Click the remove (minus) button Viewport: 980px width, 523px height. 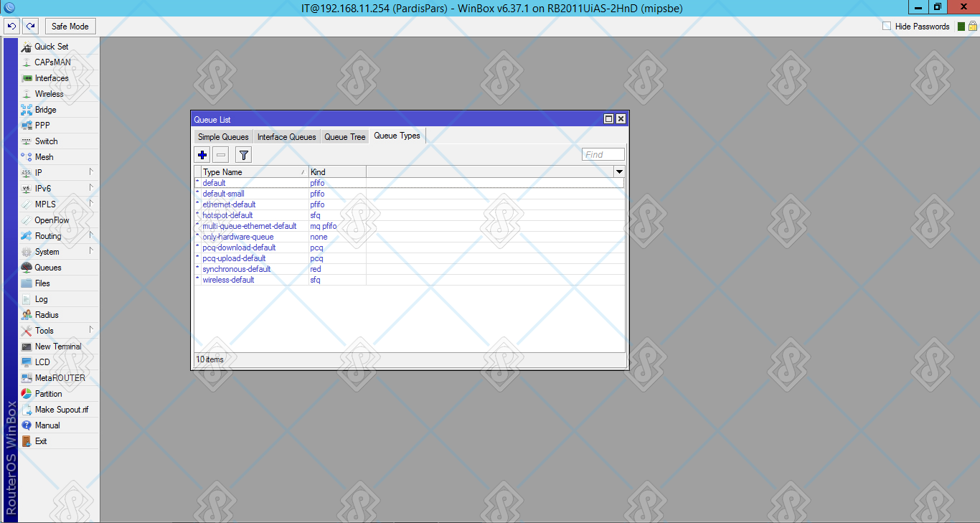click(221, 154)
